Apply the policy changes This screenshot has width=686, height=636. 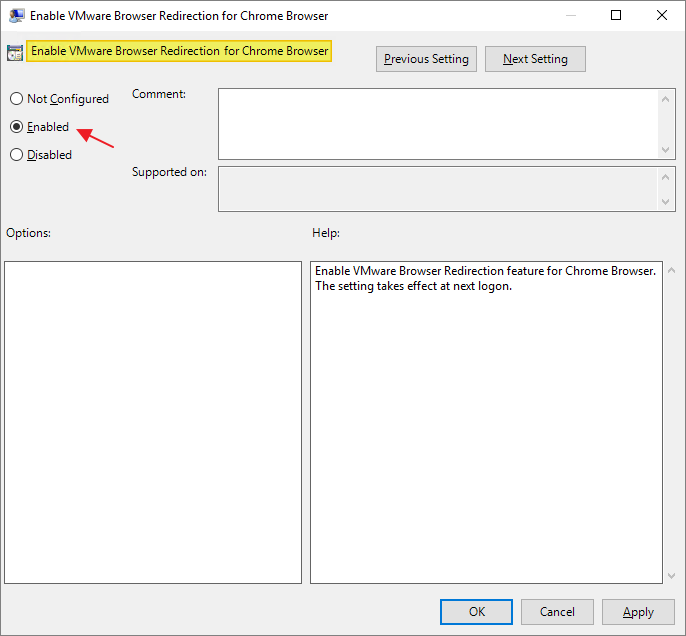tap(638, 612)
